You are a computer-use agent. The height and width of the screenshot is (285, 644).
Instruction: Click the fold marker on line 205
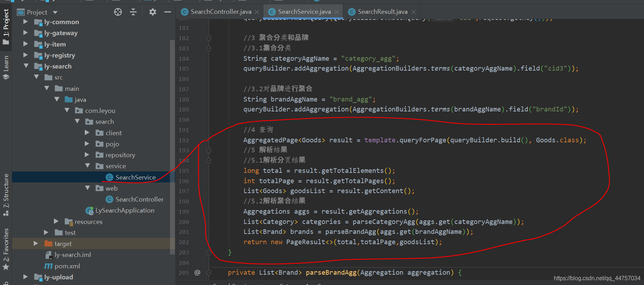tap(209, 273)
